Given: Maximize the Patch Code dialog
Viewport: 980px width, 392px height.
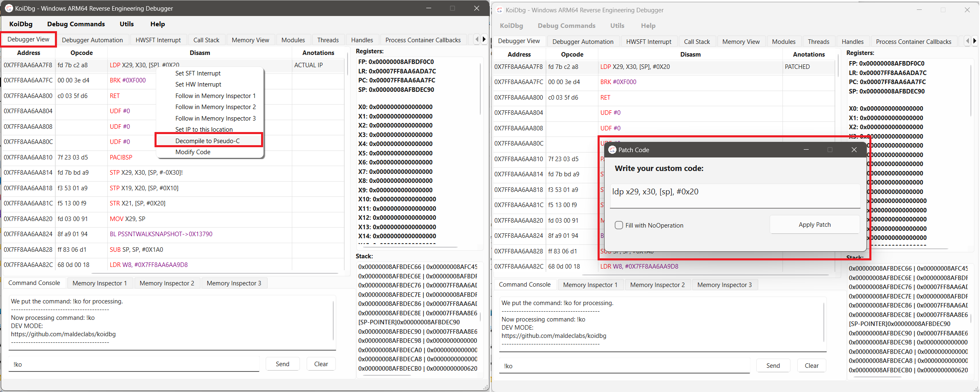Looking at the screenshot, I should [x=830, y=150].
